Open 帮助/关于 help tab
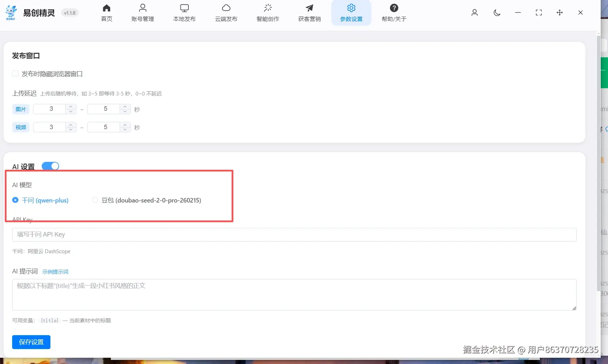Screen dimensions: 608x364 pos(394,13)
